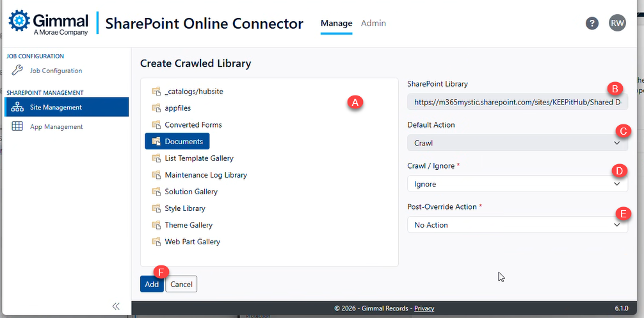
Task: Click the _catalogs/hubsite library folder icon
Action: tap(156, 92)
